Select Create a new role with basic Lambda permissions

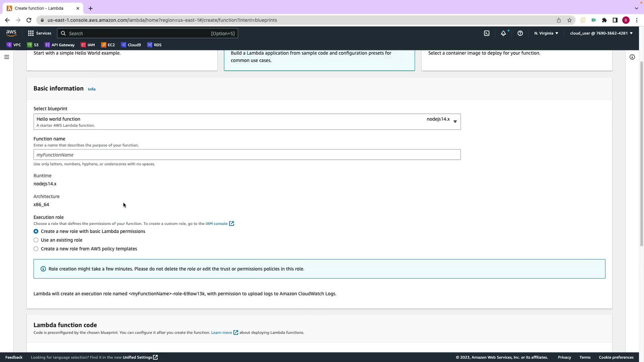coord(36,231)
